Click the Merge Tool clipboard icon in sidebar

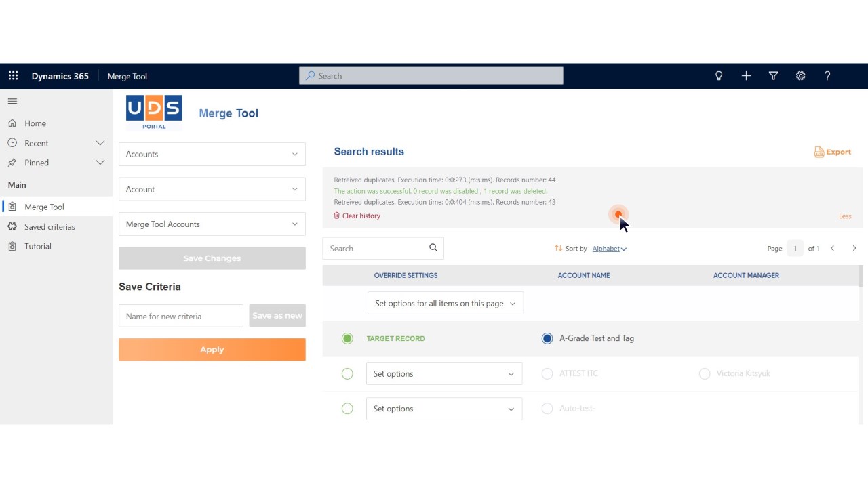tap(12, 207)
